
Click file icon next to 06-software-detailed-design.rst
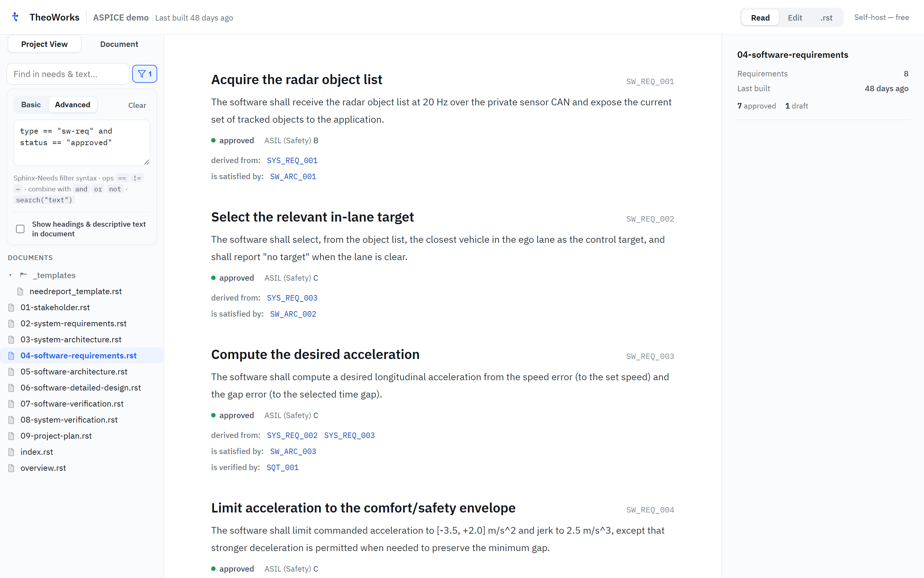pos(12,388)
